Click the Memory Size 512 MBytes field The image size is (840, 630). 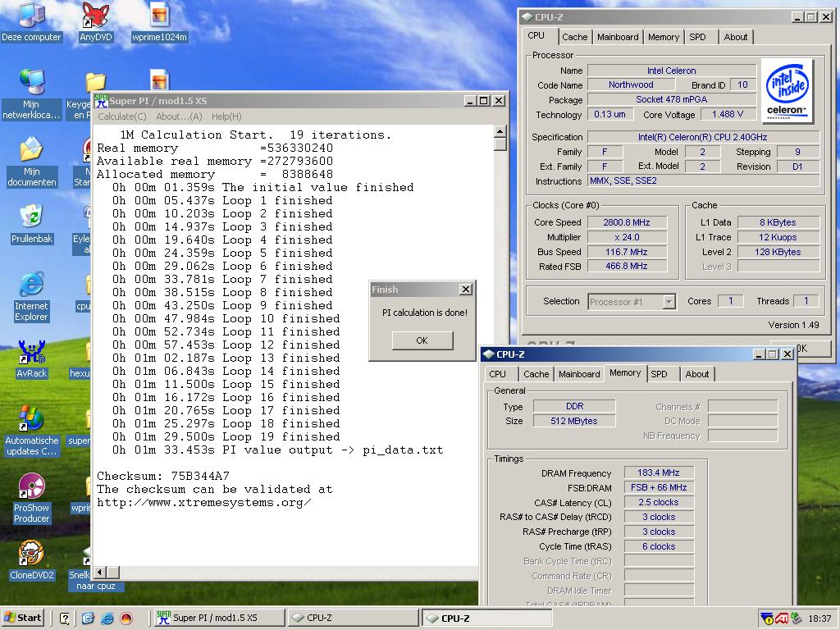(x=573, y=421)
